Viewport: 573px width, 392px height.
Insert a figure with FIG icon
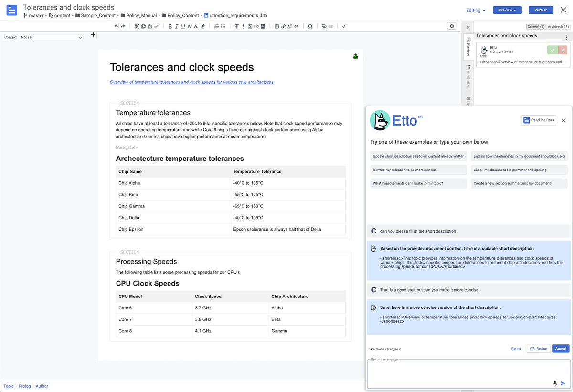pyautogui.click(x=256, y=26)
